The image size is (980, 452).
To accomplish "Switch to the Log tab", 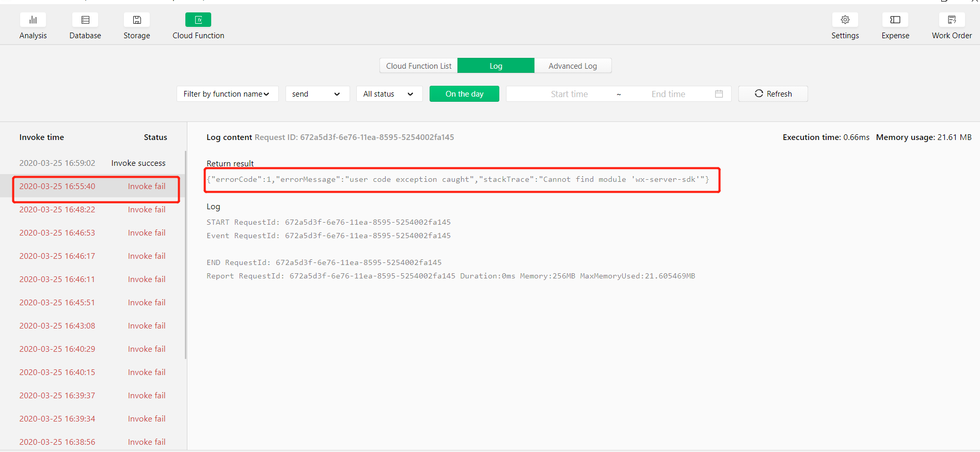I will (x=496, y=66).
